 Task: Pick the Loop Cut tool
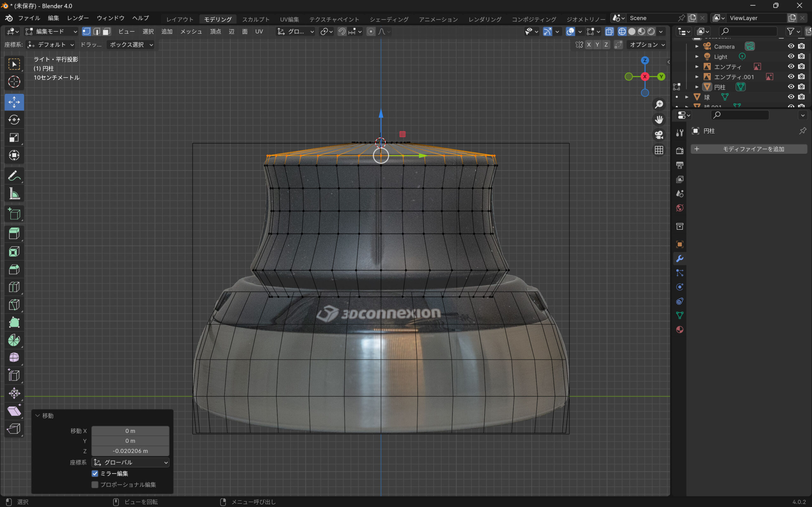[x=14, y=287]
